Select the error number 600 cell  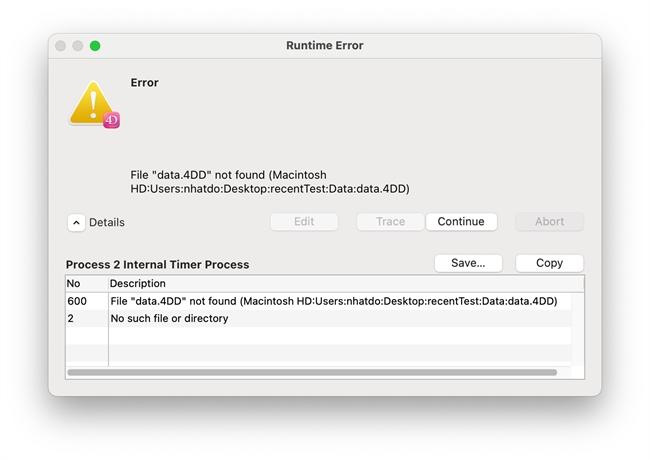(78, 301)
